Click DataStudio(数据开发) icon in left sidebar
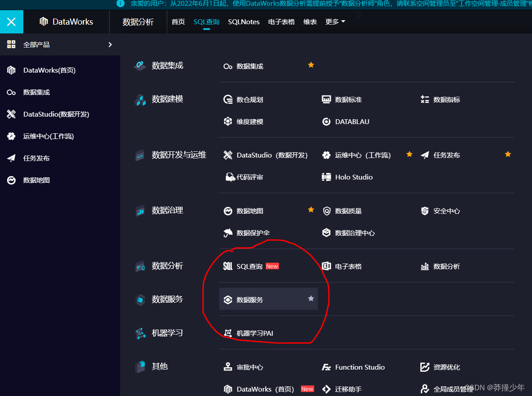 (x=11, y=114)
